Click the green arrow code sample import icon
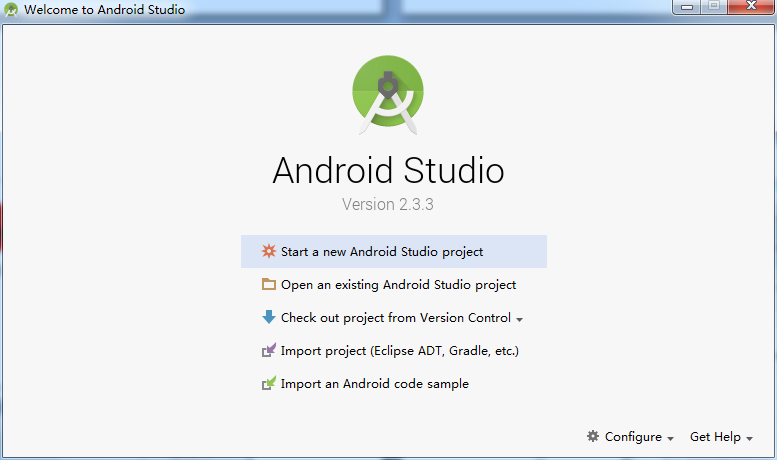The width and height of the screenshot is (777, 460). [269, 383]
